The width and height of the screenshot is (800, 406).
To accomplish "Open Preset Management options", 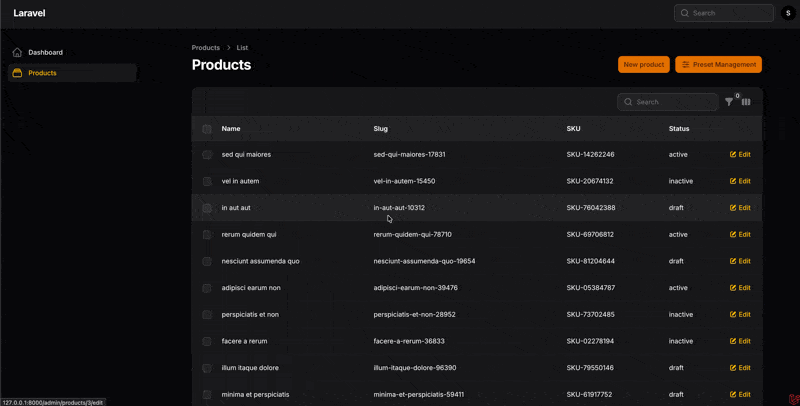I will tap(718, 65).
